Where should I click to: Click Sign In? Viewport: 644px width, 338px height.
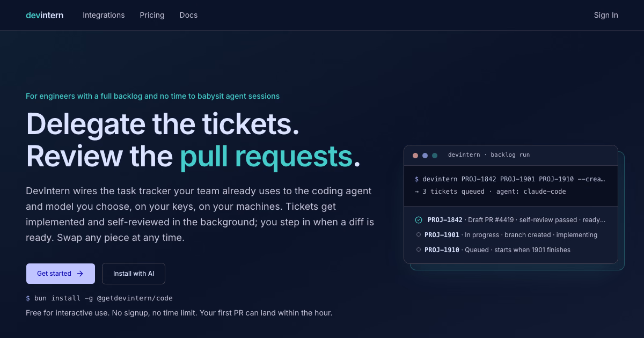coord(606,15)
